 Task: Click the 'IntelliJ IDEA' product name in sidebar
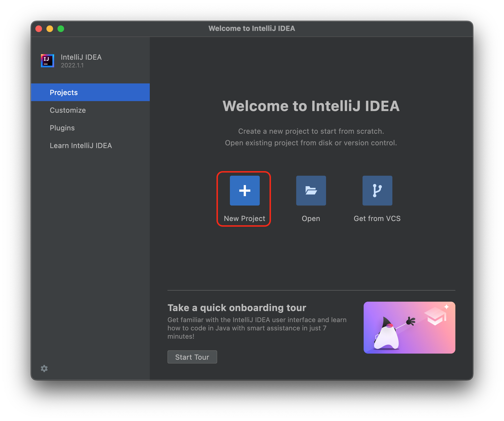(81, 57)
